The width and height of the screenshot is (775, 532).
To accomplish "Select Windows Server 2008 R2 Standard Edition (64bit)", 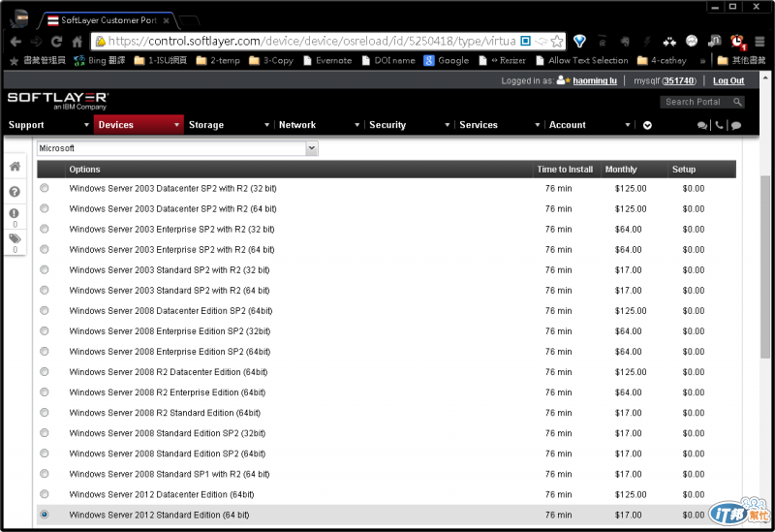I will click(45, 413).
